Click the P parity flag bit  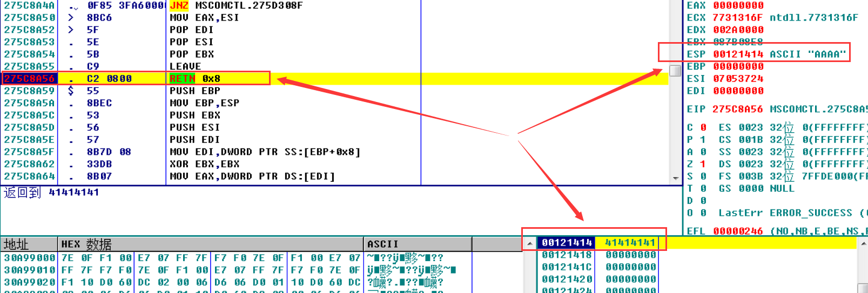(703, 140)
